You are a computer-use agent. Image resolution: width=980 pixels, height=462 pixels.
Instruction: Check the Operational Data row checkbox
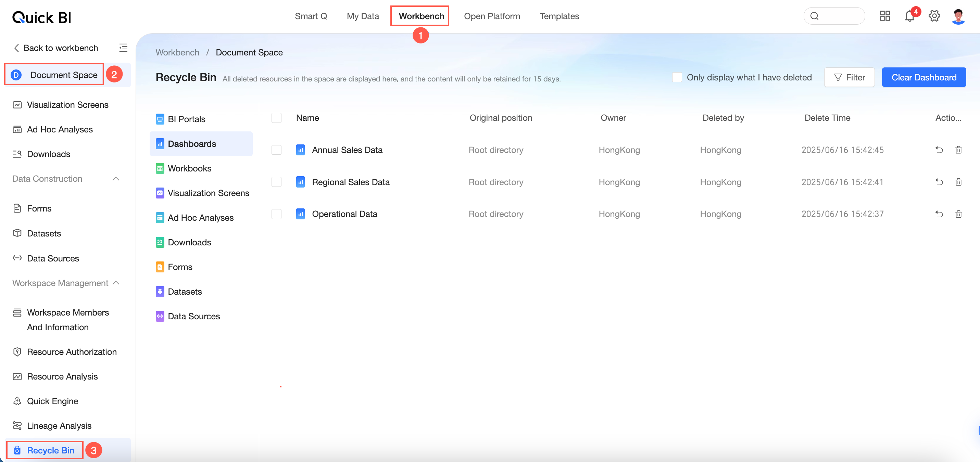click(277, 214)
